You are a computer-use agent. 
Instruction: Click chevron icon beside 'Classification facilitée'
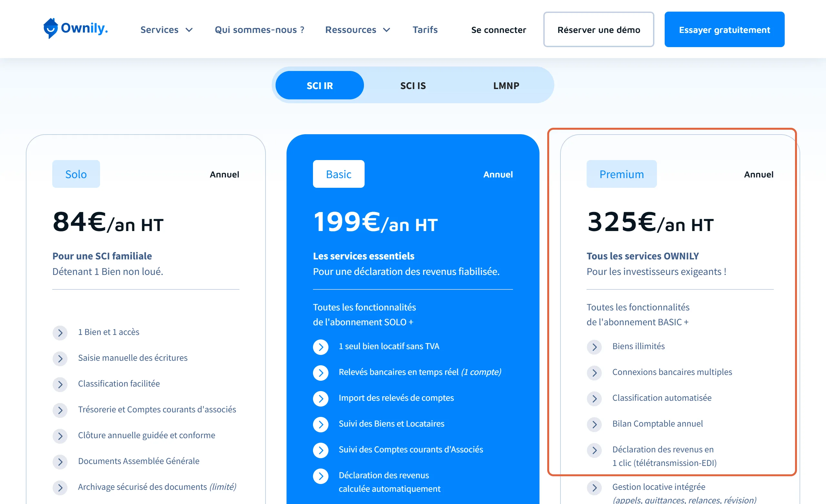coord(60,384)
